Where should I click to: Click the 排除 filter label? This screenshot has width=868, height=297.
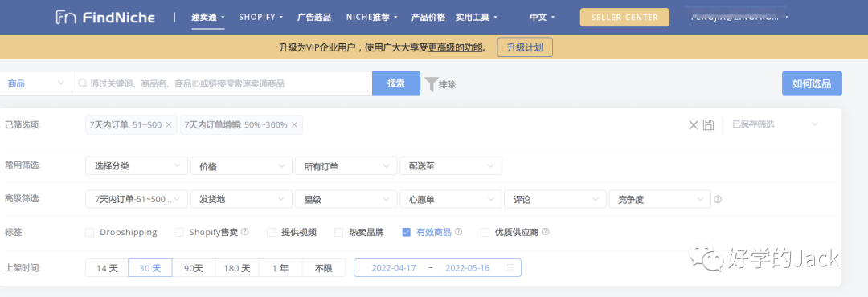(x=448, y=84)
